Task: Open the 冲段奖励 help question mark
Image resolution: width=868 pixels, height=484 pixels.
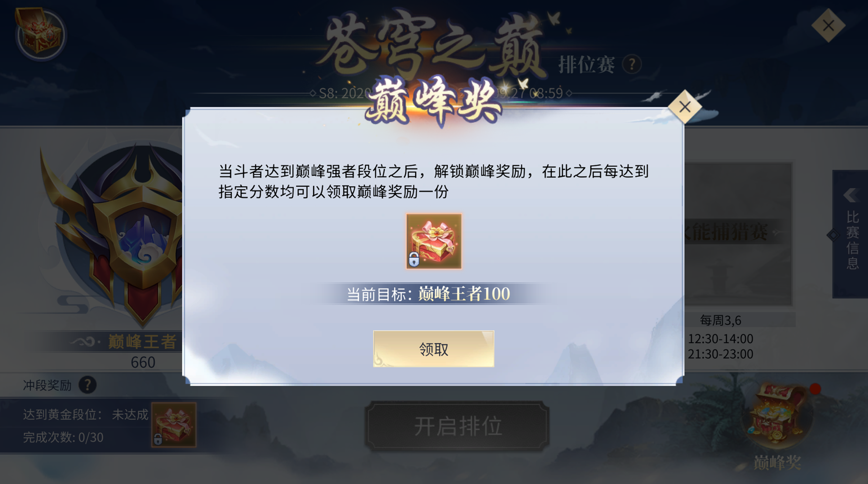Action: 88,385
